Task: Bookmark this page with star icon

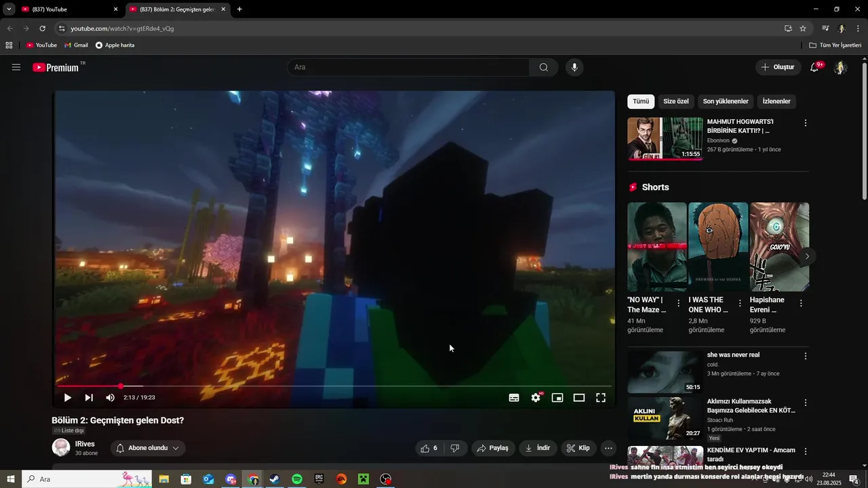Action: click(x=803, y=28)
